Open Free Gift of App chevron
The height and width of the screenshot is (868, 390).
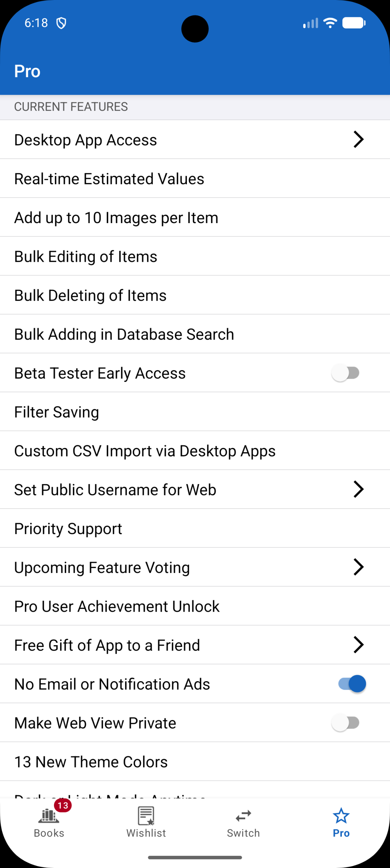pos(358,645)
